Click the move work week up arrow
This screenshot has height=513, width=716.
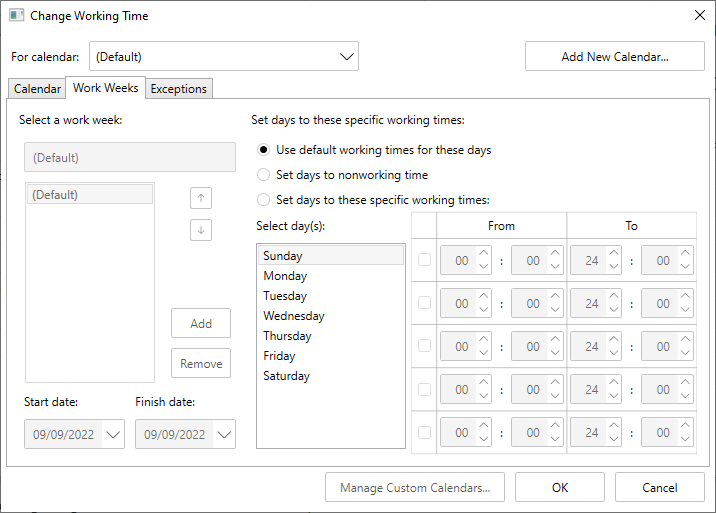pos(201,197)
